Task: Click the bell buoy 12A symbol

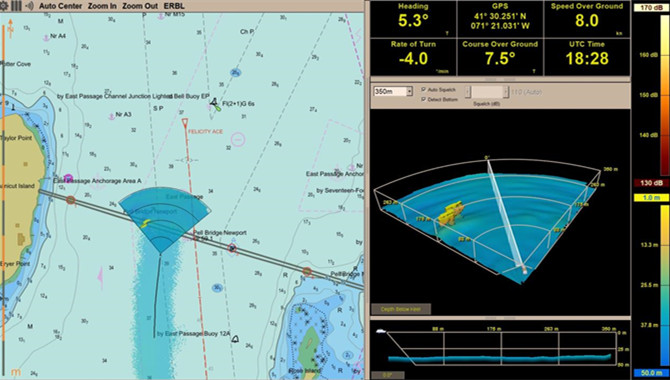Action: pos(235,339)
